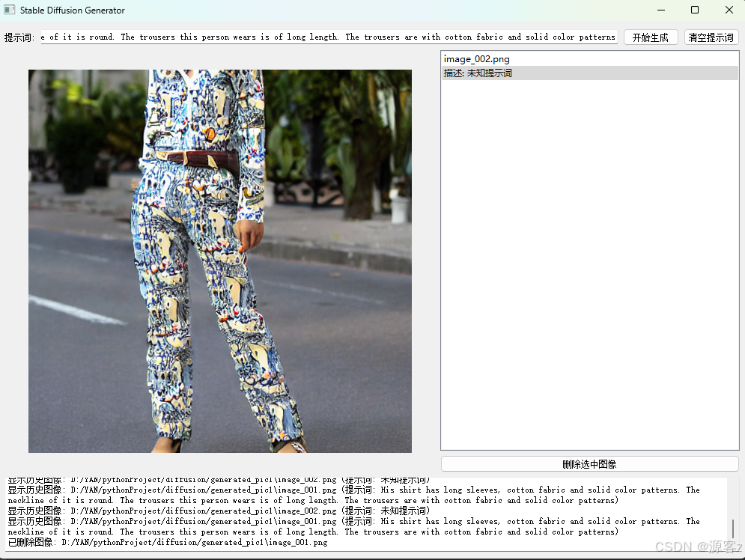Maximize the Stable Diffusion Generator window
The image size is (745, 560).
point(695,10)
